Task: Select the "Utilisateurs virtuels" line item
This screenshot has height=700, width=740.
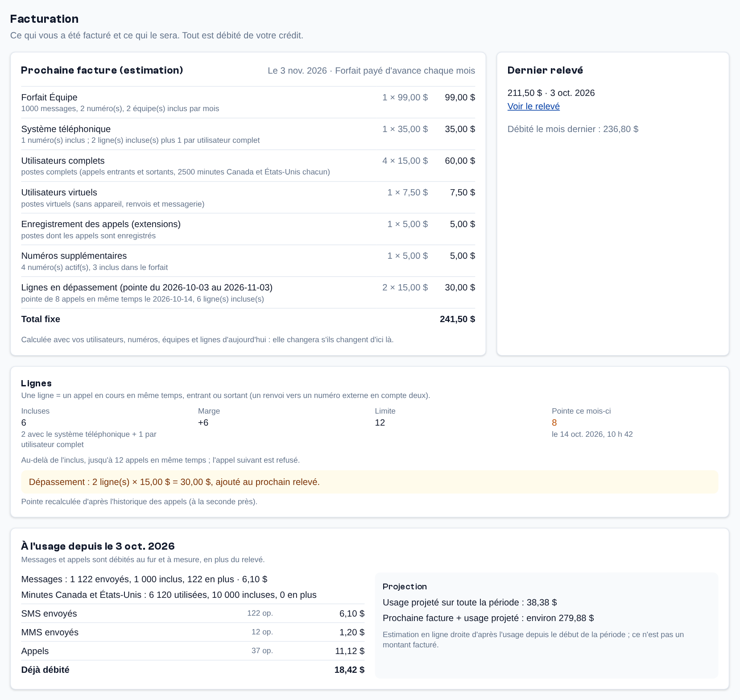Action: tap(248, 197)
